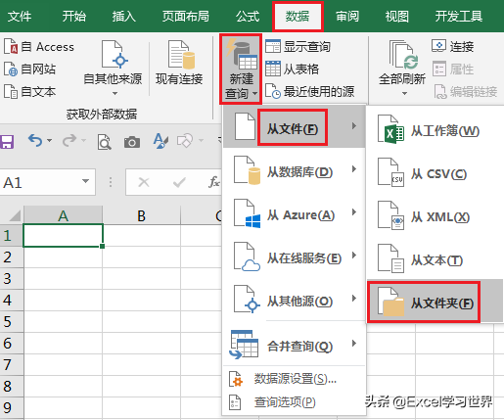The height and width of the screenshot is (420, 504).
Task: Click 数据源设置(S)... menu item
Action: click(294, 379)
